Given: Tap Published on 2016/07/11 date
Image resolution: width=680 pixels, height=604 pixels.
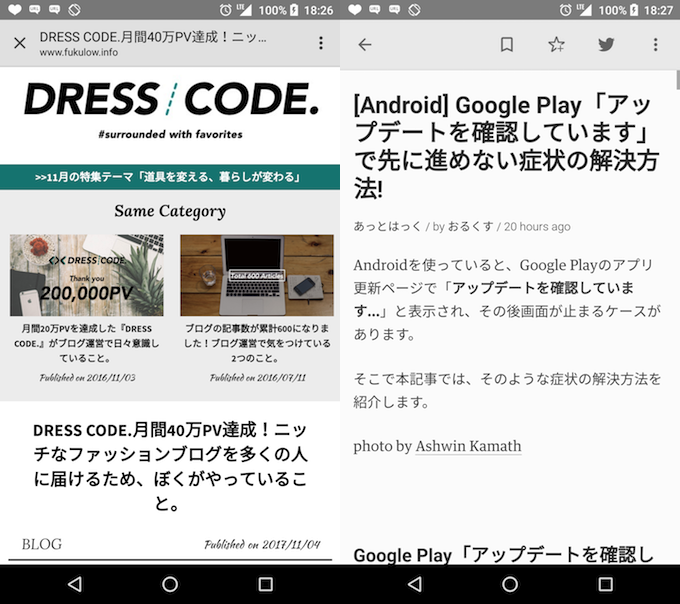Looking at the screenshot, I should click(258, 378).
